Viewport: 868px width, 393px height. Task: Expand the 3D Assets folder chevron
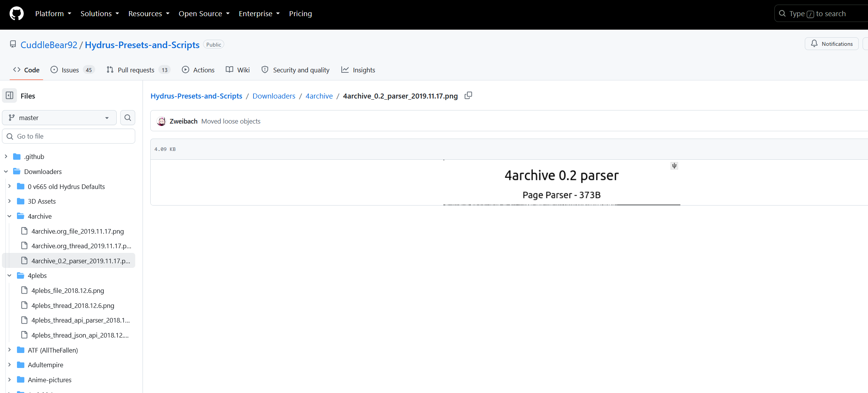click(10, 201)
